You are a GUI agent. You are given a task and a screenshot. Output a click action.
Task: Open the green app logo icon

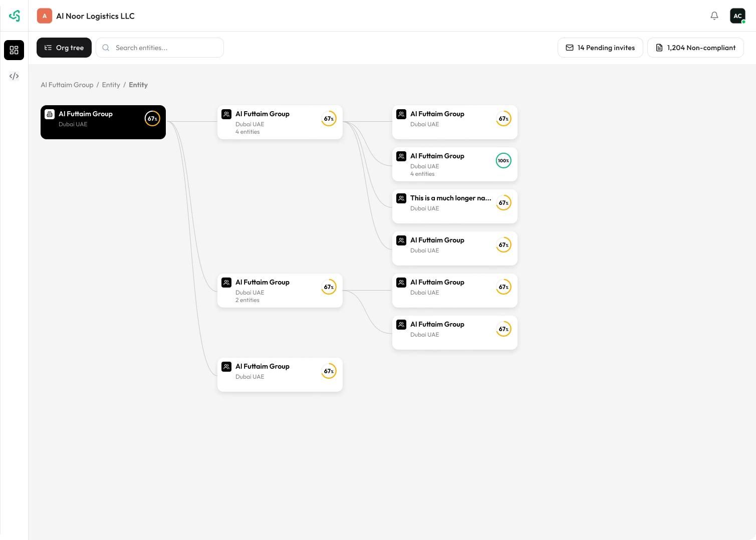(x=15, y=16)
